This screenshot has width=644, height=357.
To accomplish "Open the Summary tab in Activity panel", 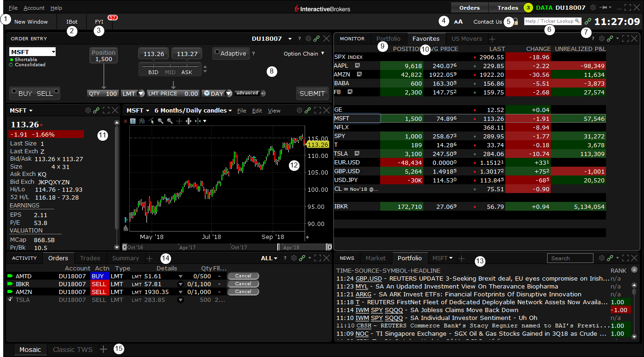I will 125,258.
